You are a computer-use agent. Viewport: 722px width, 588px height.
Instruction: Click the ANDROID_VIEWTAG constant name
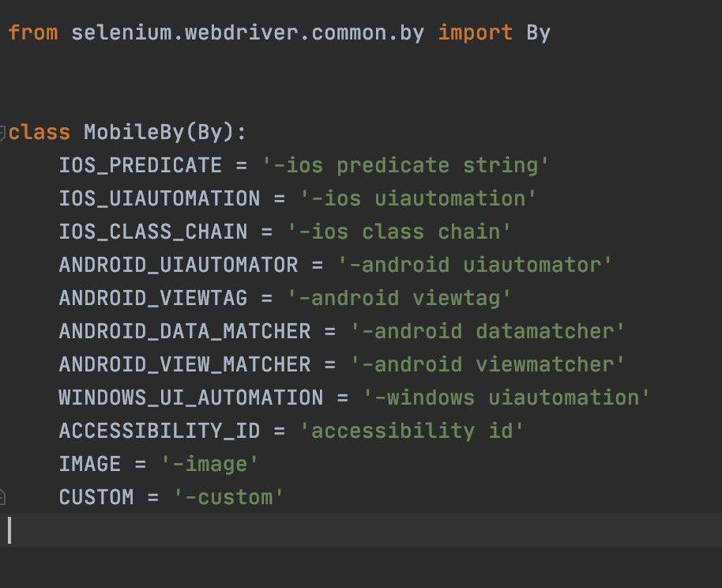(x=152, y=299)
